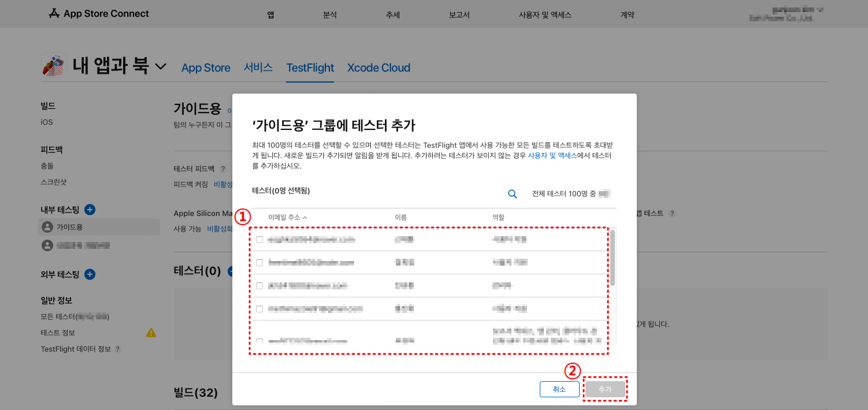The height and width of the screenshot is (410, 868).
Task: Open 모든 테스터 in the sidebar
Action: (75, 316)
